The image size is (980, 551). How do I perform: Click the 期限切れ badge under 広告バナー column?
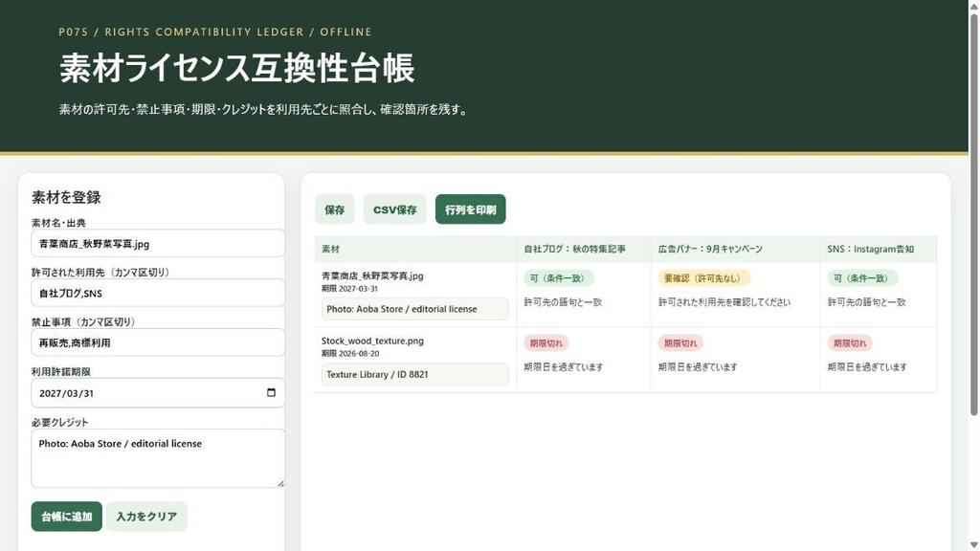[x=680, y=343]
